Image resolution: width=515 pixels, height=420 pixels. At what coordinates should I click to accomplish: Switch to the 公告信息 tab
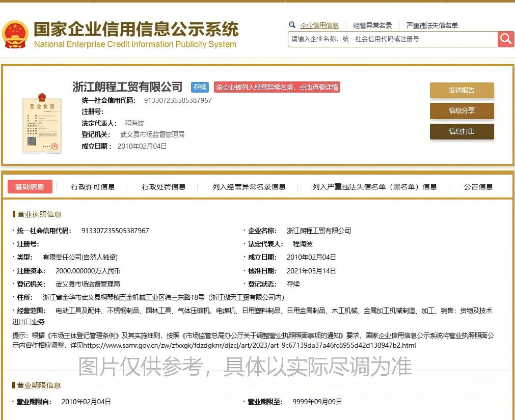click(x=478, y=187)
